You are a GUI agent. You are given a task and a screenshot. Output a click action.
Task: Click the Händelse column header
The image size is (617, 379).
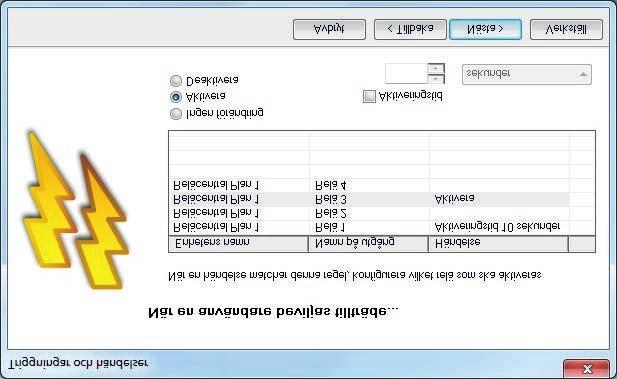pos(499,244)
